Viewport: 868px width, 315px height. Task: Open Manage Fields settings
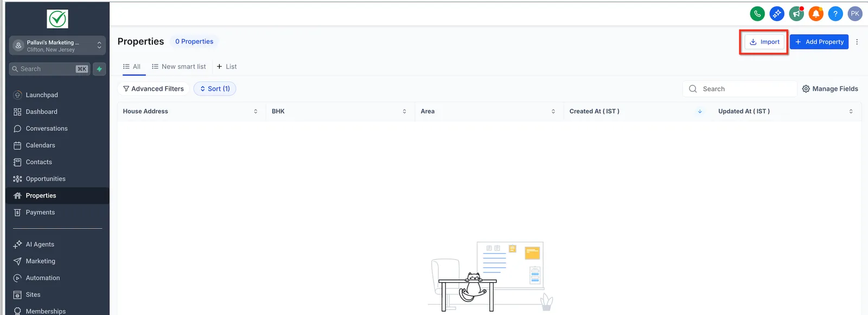[830, 89]
